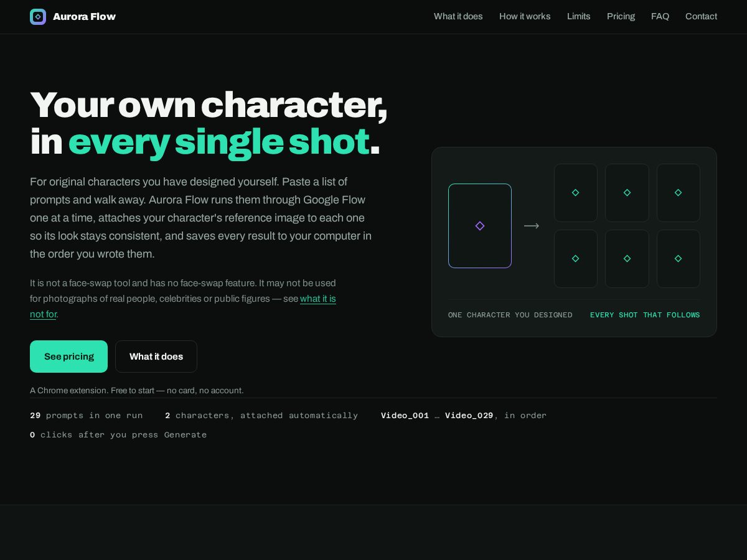
Task: Click 'A Chrome extension. Free to start' note
Action: [x=137, y=391]
